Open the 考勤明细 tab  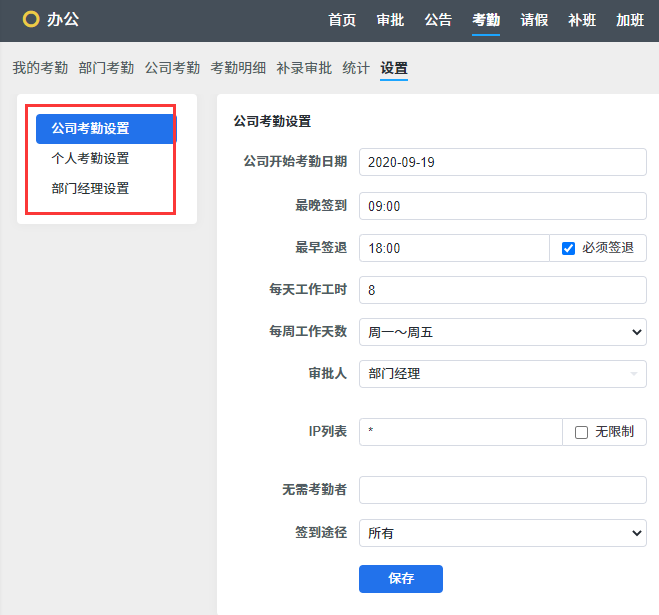(238, 68)
